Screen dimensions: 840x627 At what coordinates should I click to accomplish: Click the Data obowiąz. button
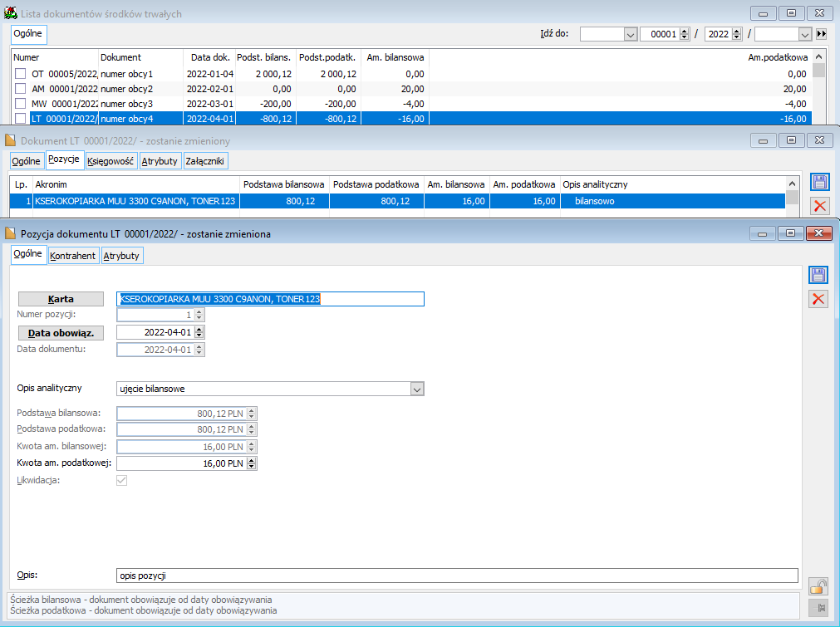click(61, 333)
